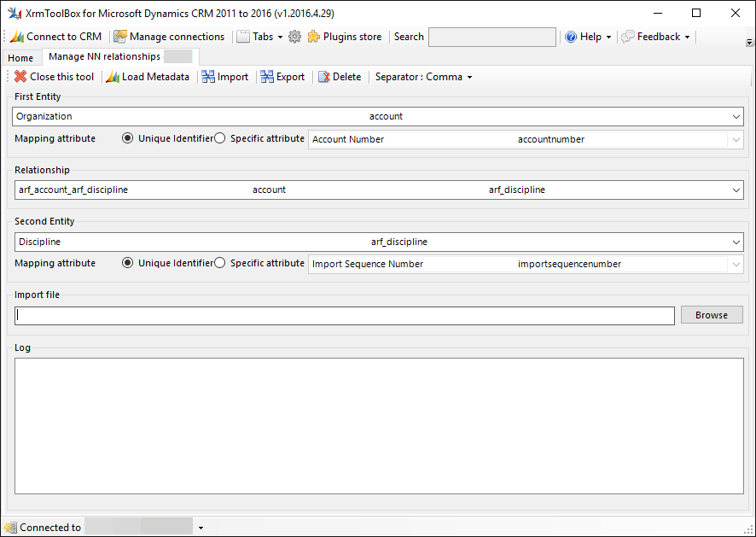
Task: Expand the Feedback menu arrow
Action: [x=687, y=38]
